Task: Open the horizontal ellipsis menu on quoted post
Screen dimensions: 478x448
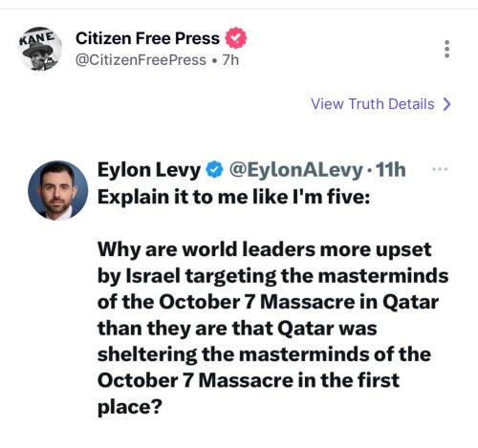Action: click(x=440, y=169)
